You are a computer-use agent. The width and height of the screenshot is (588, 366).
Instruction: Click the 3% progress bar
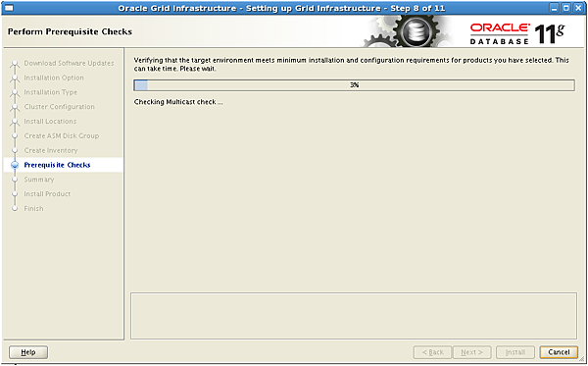click(x=354, y=85)
